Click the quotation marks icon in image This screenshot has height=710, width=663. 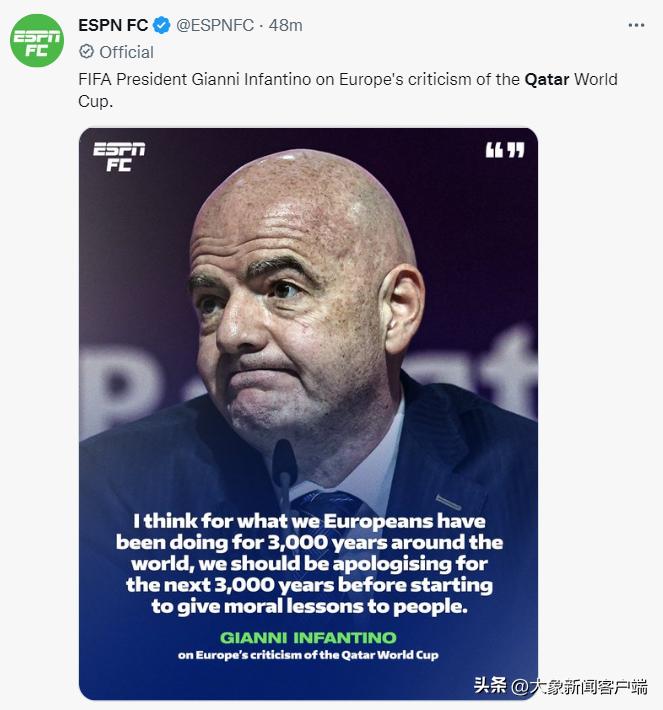(x=504, y=151)
